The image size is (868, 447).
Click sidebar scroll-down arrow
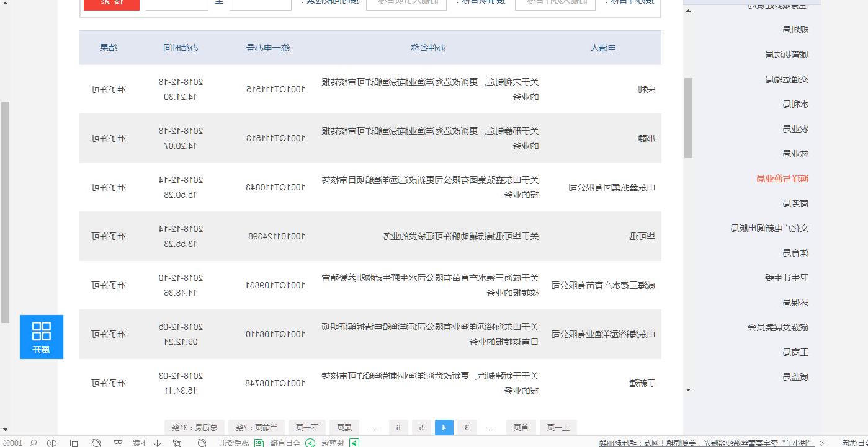(688, 389)
